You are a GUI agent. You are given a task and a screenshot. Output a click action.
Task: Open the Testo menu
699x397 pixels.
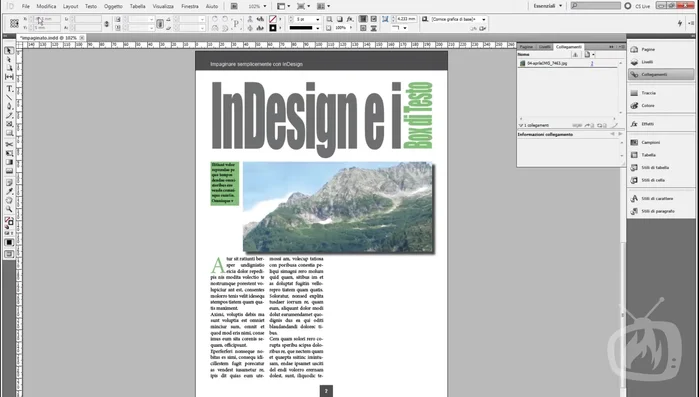coord(91,6)
